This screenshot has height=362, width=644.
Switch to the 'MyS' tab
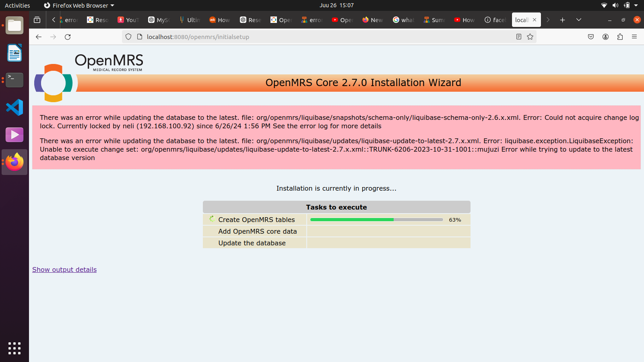click(x=159, y=20)
